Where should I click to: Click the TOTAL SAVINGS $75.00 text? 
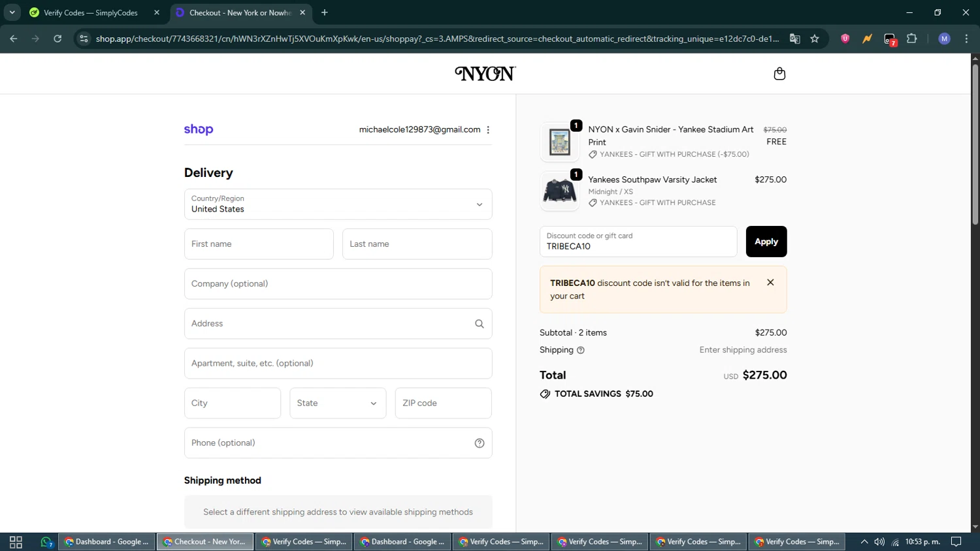click(604, 394)
